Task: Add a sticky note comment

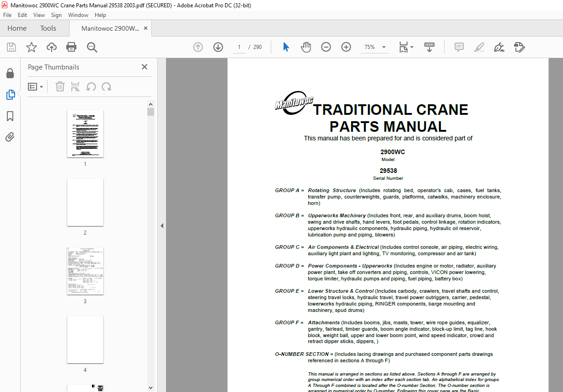Action: click(459, 47)
